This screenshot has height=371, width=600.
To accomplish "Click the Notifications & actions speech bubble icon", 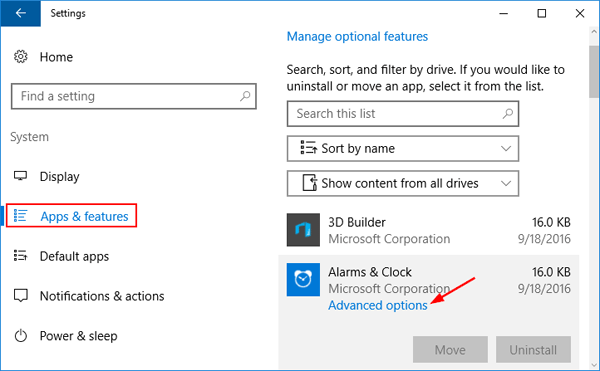I will (21, 296).
